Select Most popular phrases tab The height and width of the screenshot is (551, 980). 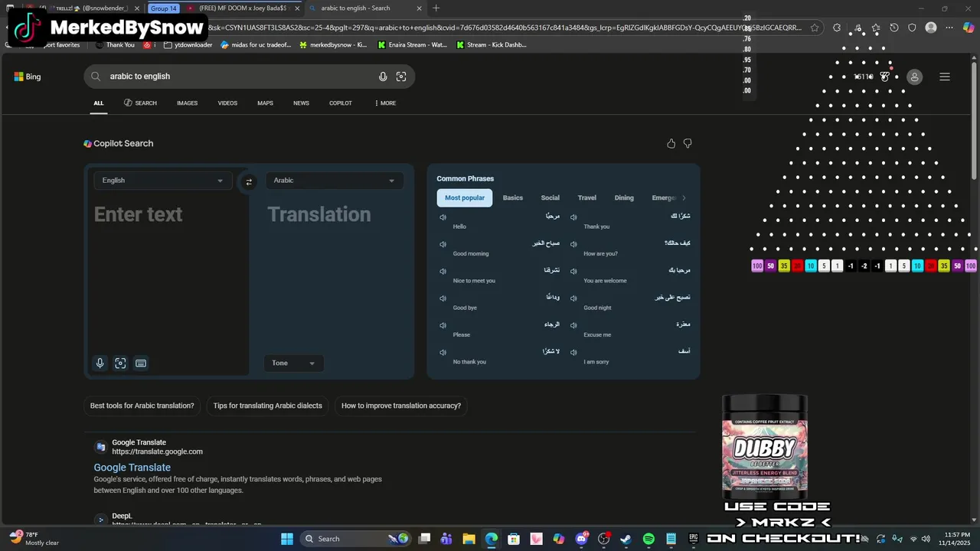tap(465, 197)
